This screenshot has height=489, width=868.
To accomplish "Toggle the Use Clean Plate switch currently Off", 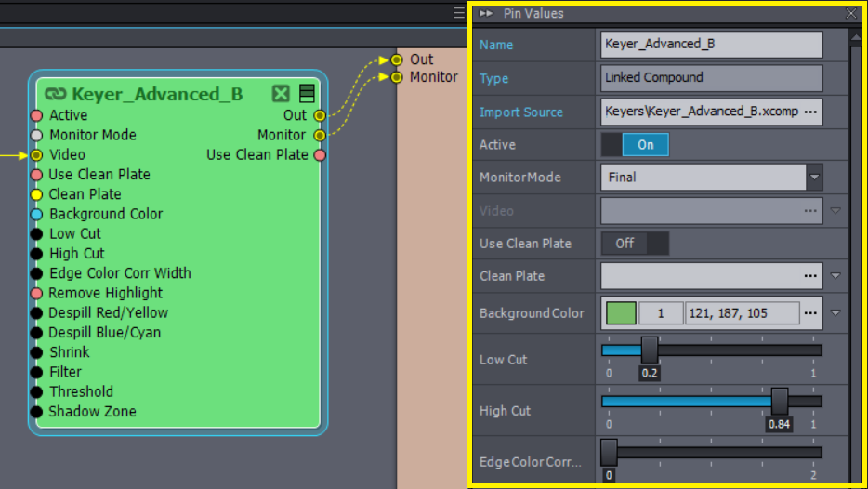I will pos(635,244).
